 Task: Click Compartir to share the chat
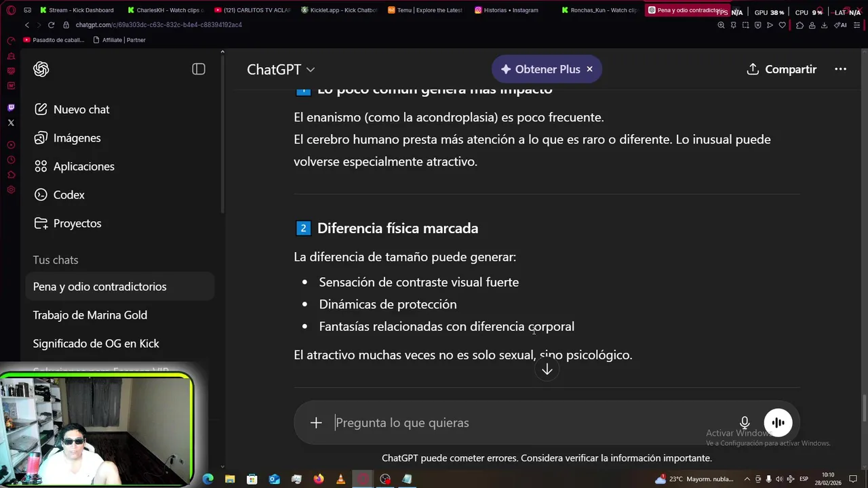pyautogui.click(x=781, y=69)
